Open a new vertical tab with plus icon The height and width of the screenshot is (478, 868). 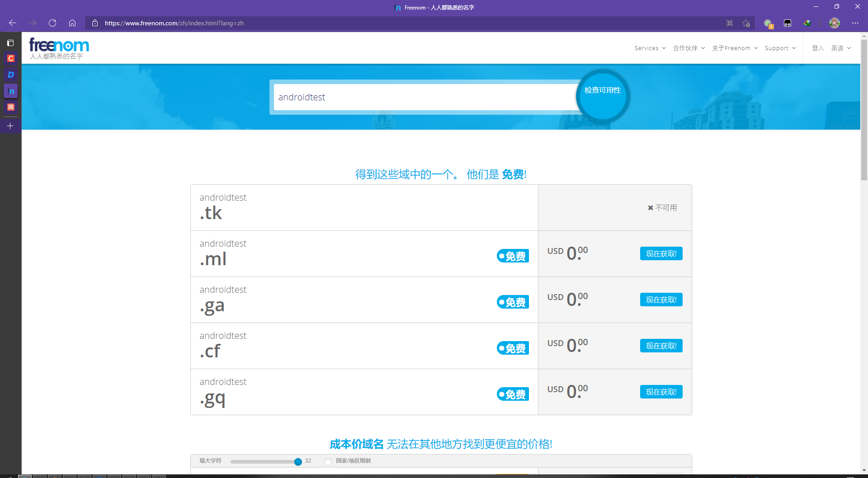pyautogui.click(x=10, y=126)
